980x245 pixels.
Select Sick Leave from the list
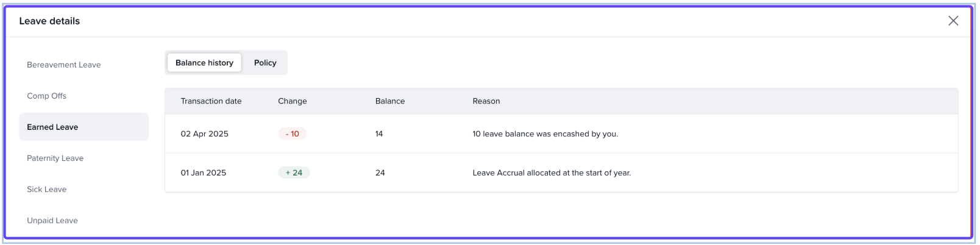click(x=46, y=189)
